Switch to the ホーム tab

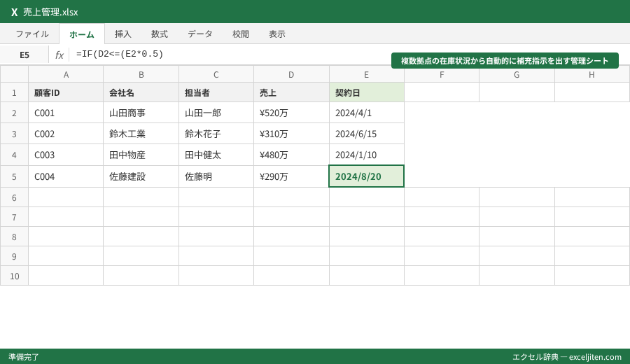tap(82, 34)
